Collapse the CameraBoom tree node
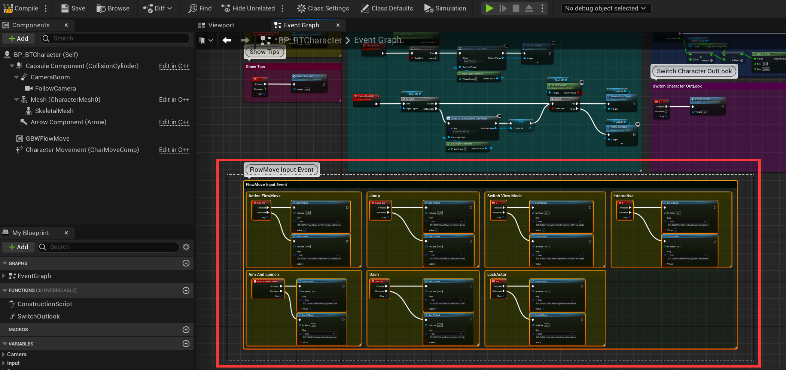 tap(16, 77)
